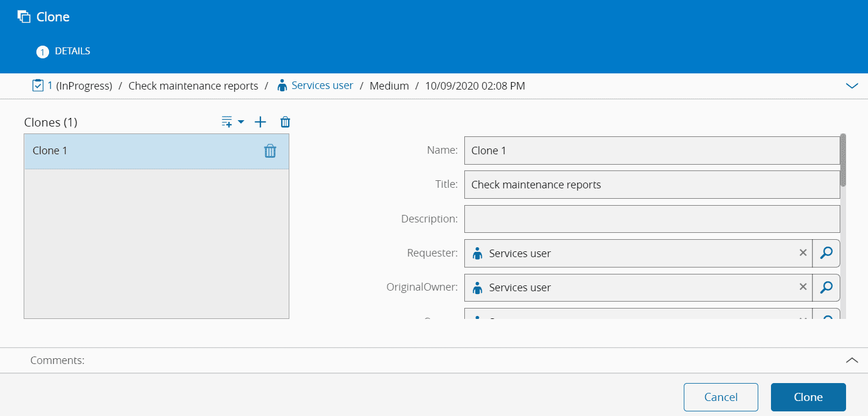This screenshot has height=416, width=868.
Task: Click the Clone window title icon
Action: point(24,17)
